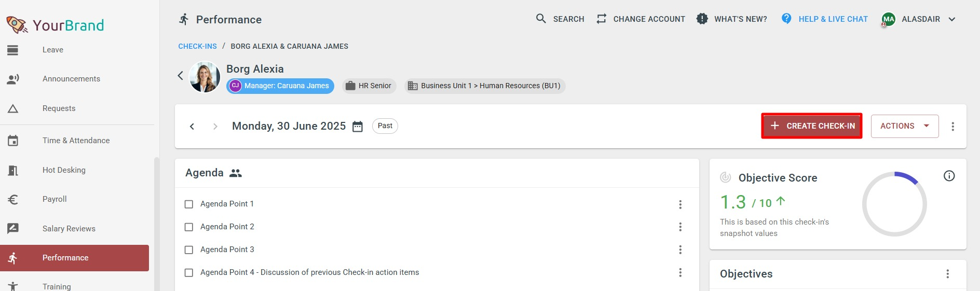The image size is (980, 291).
Task: Open the calendar date picker icon
Action: tap(358, 127)
